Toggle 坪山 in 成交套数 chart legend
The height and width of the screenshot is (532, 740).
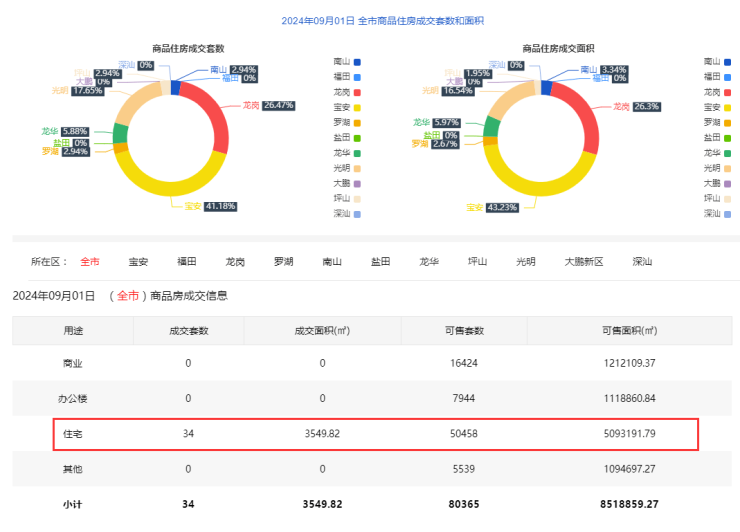pyautogui.click(x=359, y=198)
